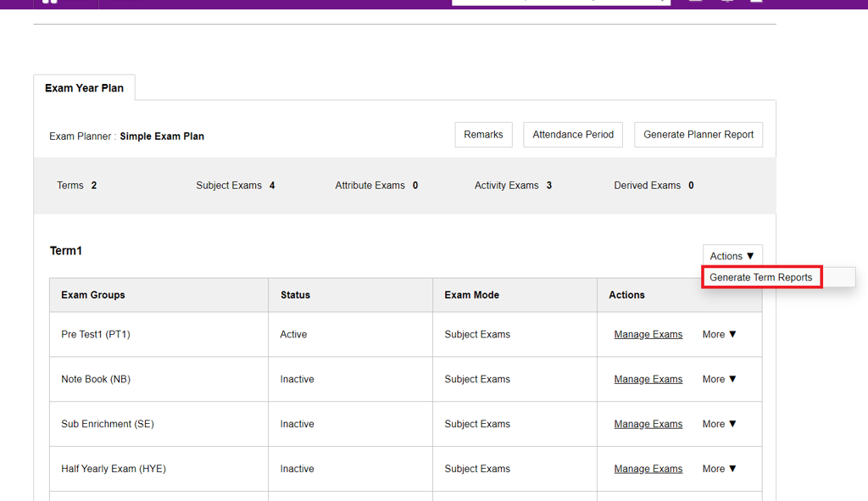
Task: Expand the More menu for Sub Enrichment
Action: pyautogui.click(x=720, y=425)
